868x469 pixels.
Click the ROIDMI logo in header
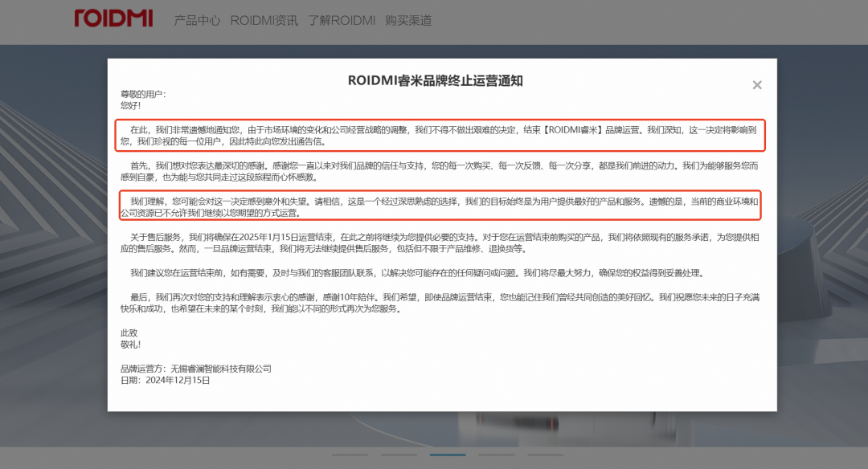pyautogui.click(x=113, y=18)
